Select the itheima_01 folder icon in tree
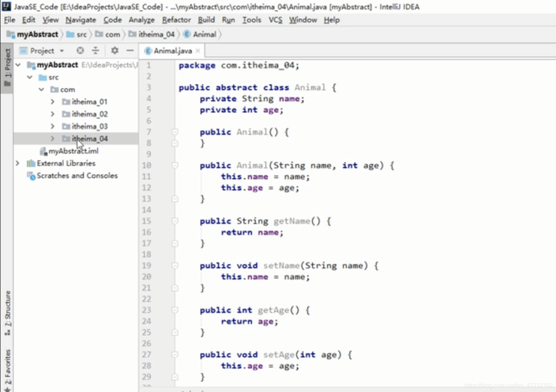This screenshot has width=556, height=392. click(66, 102)
